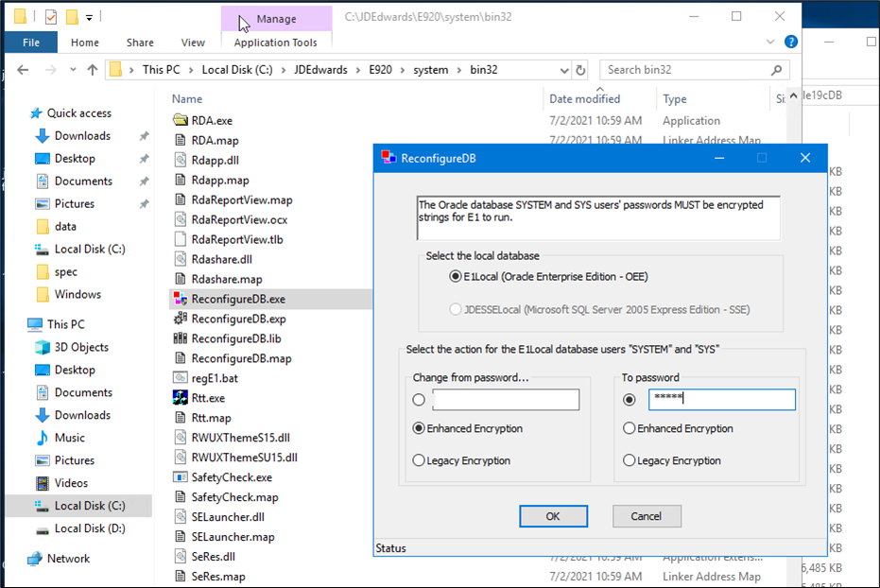The image size is (880, 588).
Task: Expand the ribbon with the chevron
Action: click(x=770, y=42)
